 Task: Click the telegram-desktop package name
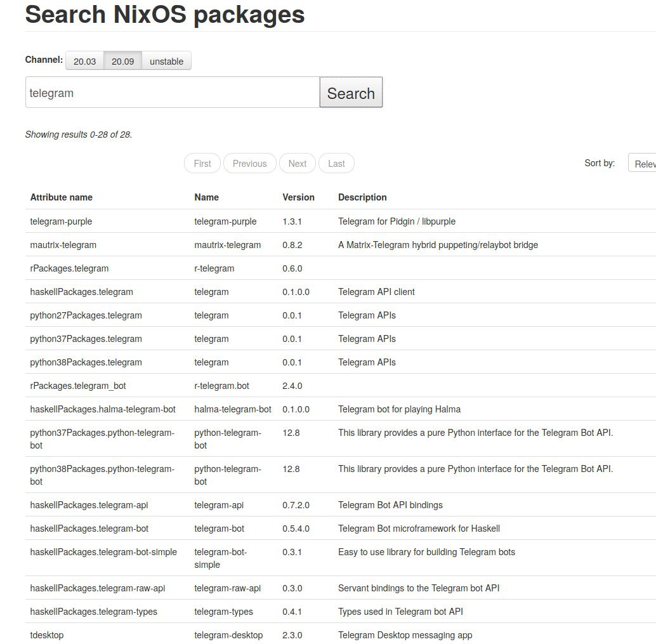click(x=228, y=635)
